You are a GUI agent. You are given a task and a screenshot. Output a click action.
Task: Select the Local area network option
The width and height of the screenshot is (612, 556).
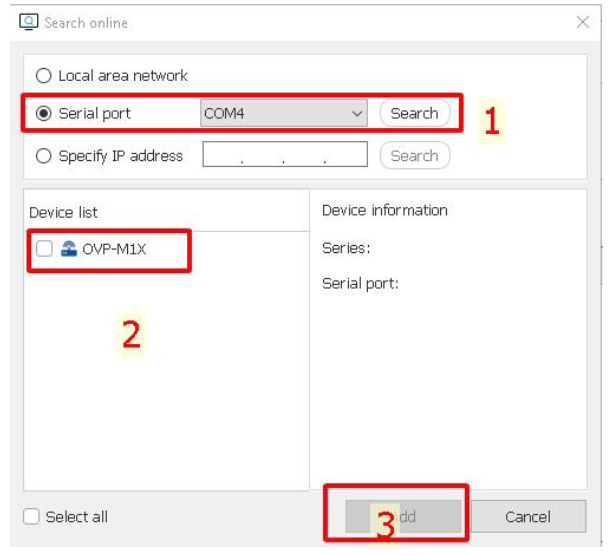point(43,76)
